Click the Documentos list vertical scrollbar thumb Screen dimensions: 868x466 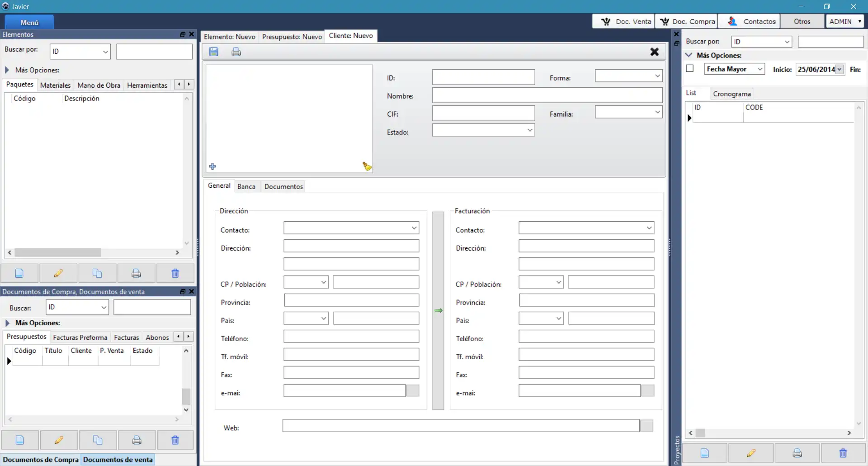pos(186,396)
